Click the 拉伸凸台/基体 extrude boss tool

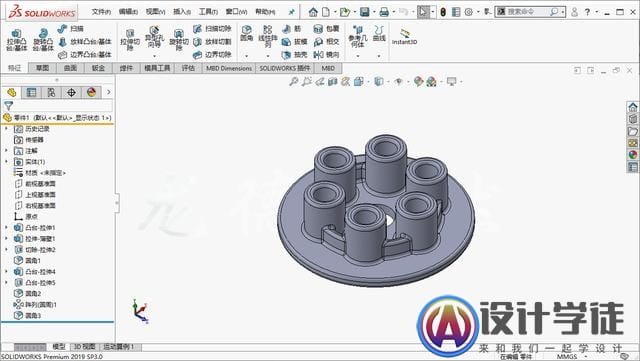point(17,40)
